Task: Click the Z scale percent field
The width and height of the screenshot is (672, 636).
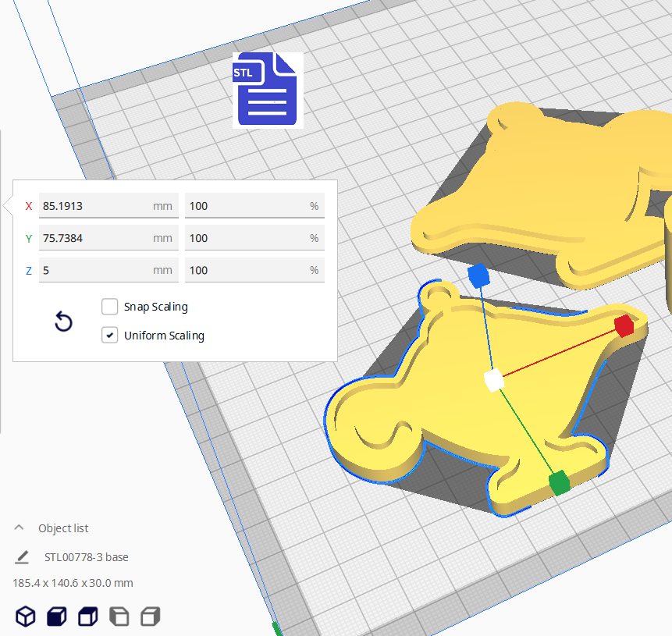Action: click(x=254, y=270)
